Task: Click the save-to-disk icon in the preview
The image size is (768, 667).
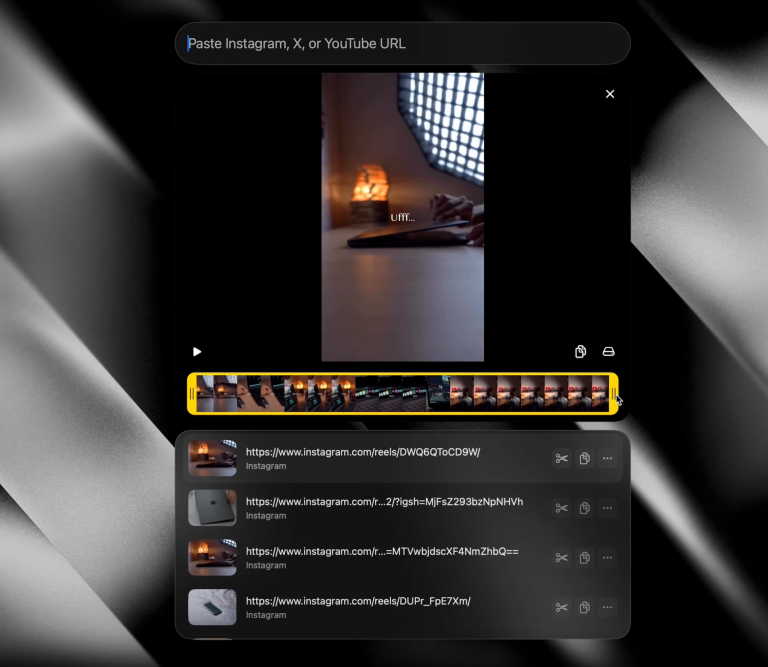Action: (608, 352)
